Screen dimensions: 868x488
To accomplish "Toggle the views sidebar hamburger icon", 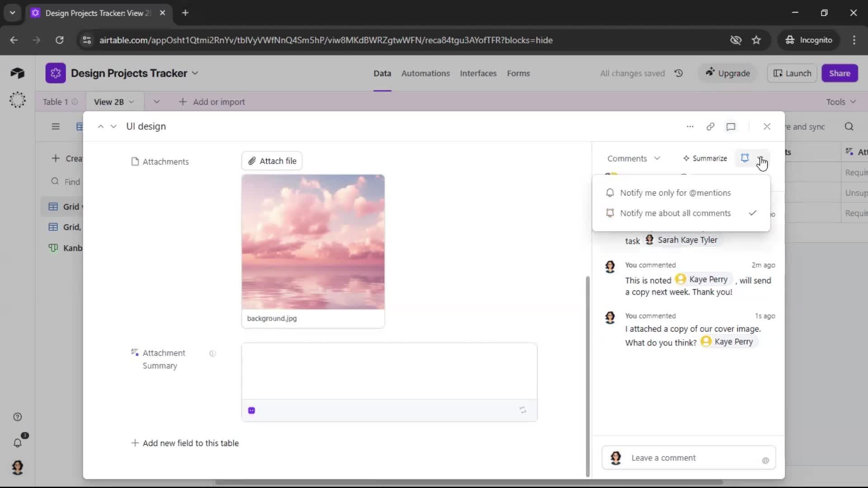I will pos(56,127).
